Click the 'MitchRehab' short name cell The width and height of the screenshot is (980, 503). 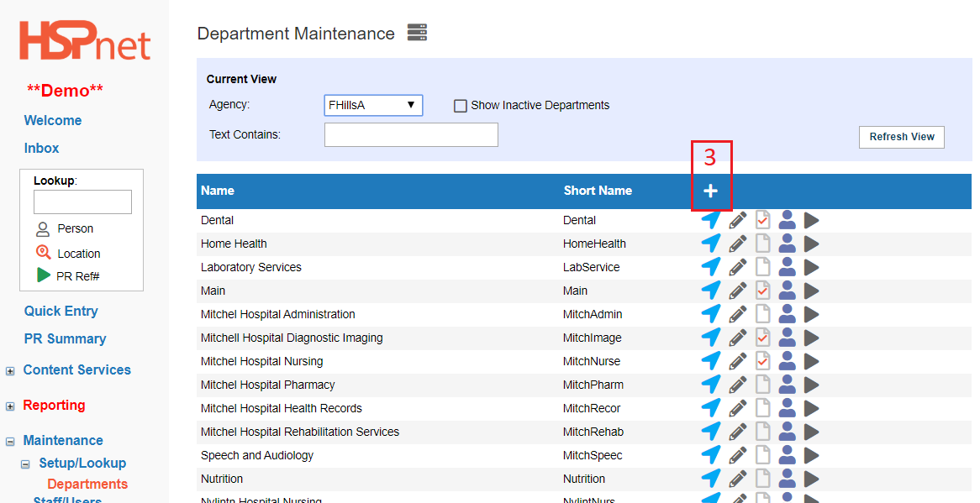[593, 432]
